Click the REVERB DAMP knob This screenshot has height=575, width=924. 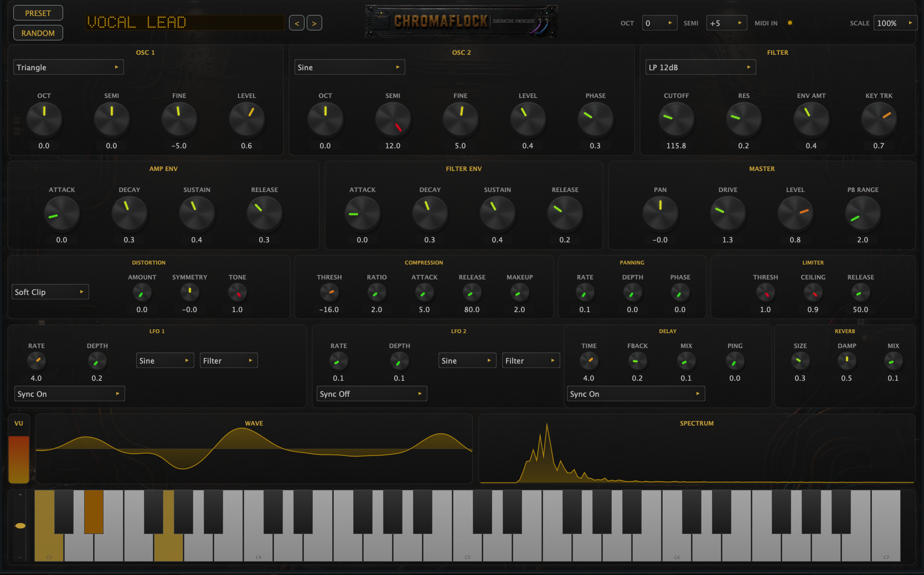847,361
